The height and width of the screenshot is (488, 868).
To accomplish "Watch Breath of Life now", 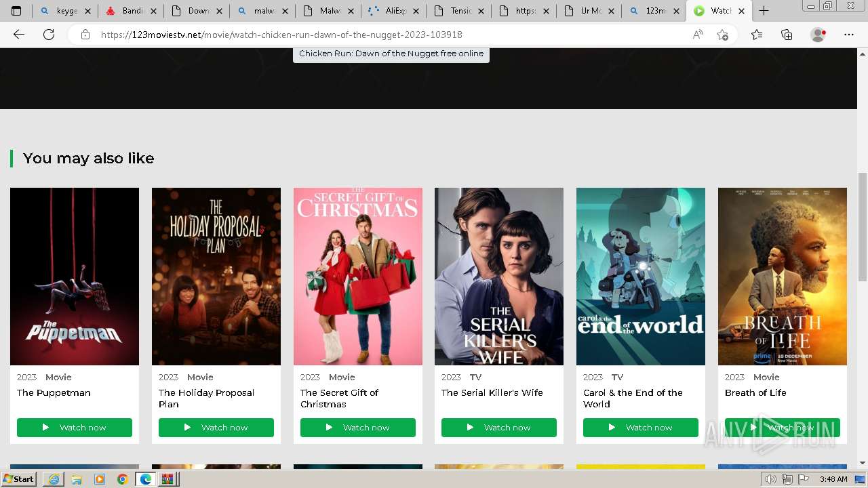I will pyautogui.click(x=783, y=428).
